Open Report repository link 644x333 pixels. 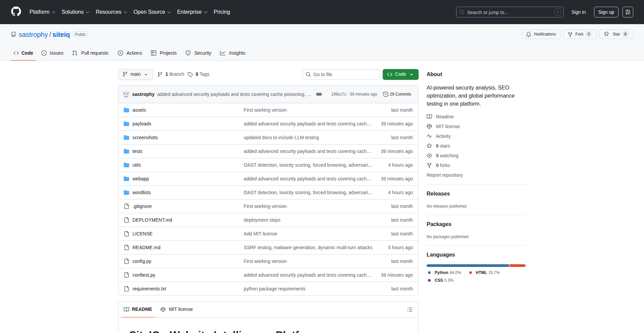[x=444, y=175]
